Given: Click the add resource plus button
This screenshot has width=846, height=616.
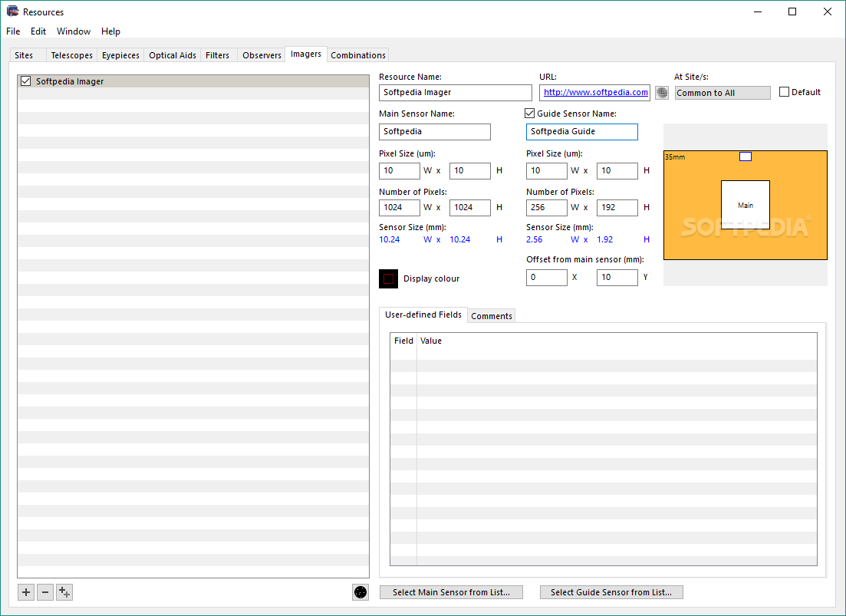Looking at the screenshot, I should [26, 592].
